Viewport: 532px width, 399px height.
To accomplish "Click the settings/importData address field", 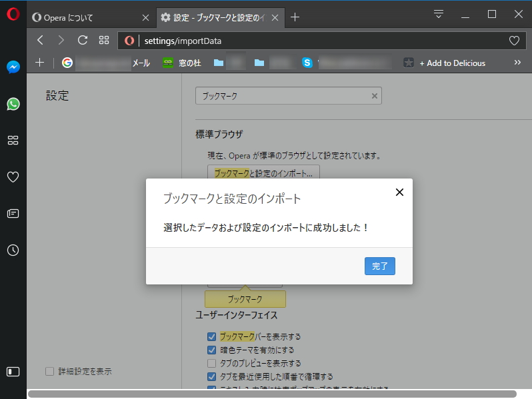I will tap(322, 41).
